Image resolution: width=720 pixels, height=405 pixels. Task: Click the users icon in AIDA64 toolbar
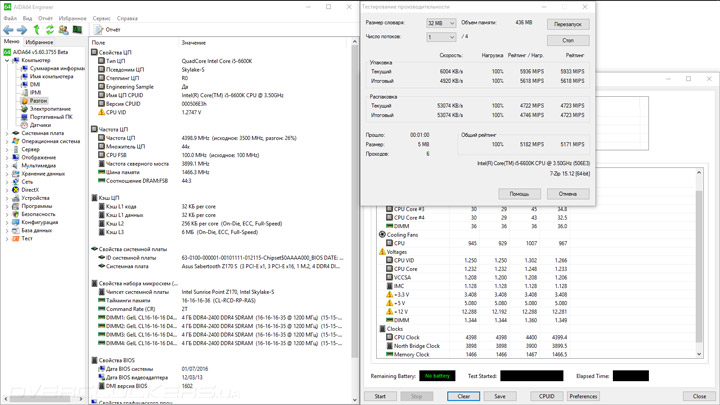pos(63,30)
